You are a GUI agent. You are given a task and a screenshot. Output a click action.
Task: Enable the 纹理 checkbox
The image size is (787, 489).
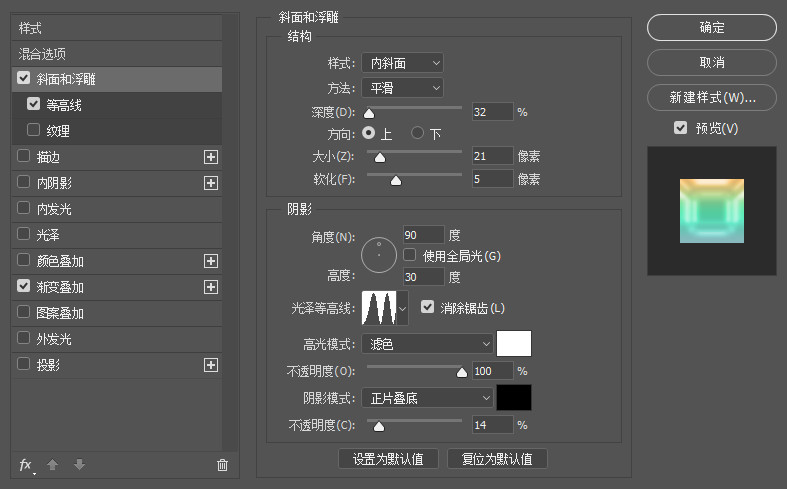pyautogui.click(x=34, y=130)
